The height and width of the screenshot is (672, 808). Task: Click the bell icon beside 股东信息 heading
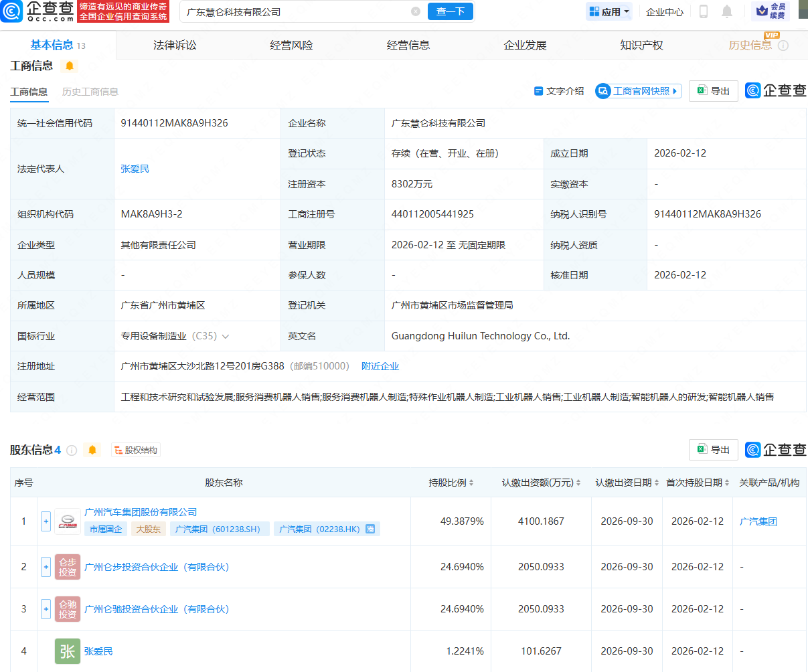[x=92, y=450]
